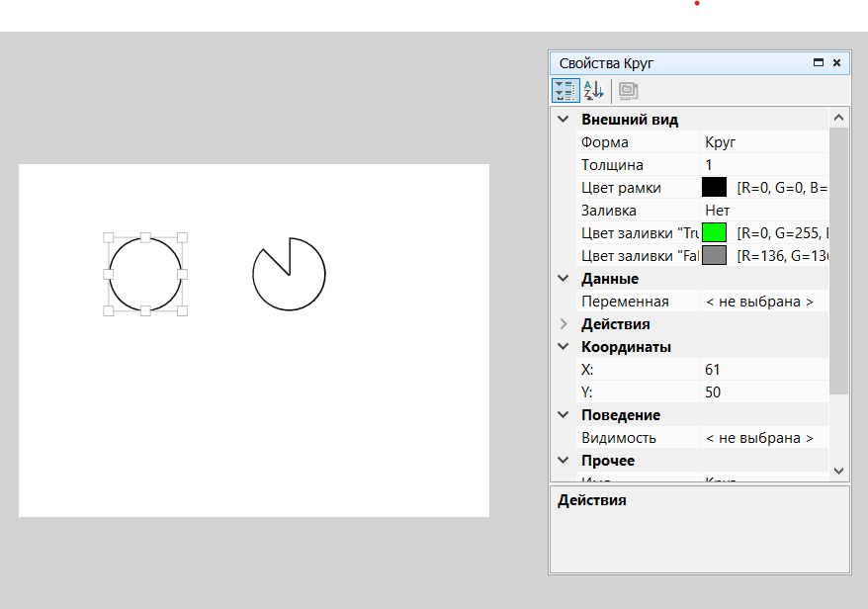The height and width of the screenshot is (609, 868).
Task: Open the Заливка value set to Нет
Action: tap(761, 211)
